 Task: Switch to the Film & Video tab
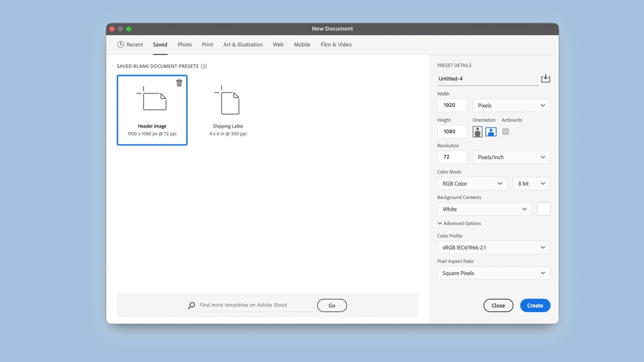[x=336, y=44]
